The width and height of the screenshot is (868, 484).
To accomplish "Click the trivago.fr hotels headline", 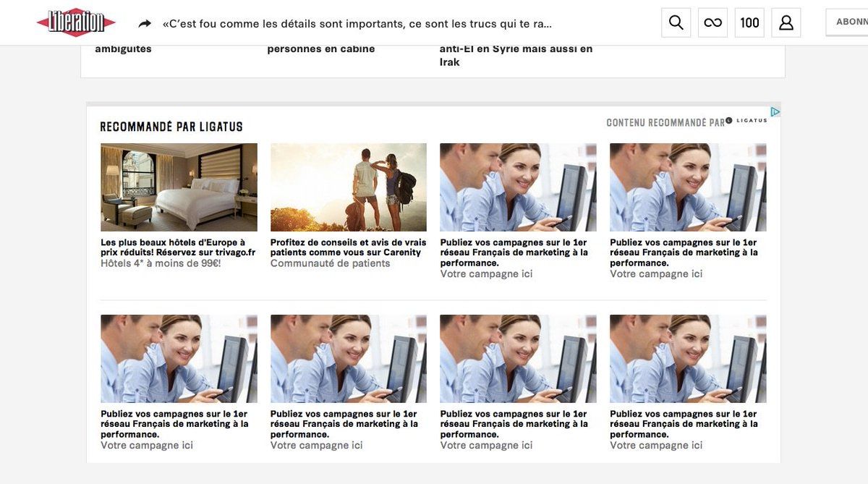I will 178,247.
